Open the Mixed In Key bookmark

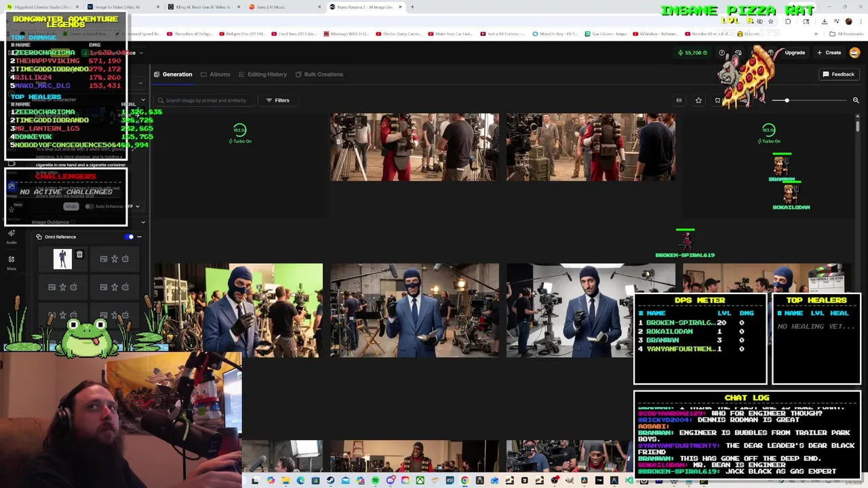click(x=554, y=33)
